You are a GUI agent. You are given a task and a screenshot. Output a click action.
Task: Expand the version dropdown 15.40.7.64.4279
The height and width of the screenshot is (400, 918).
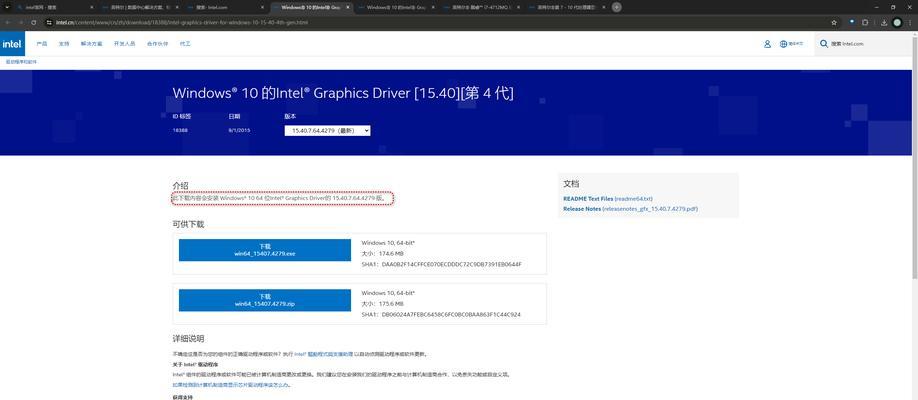point(327,131)
